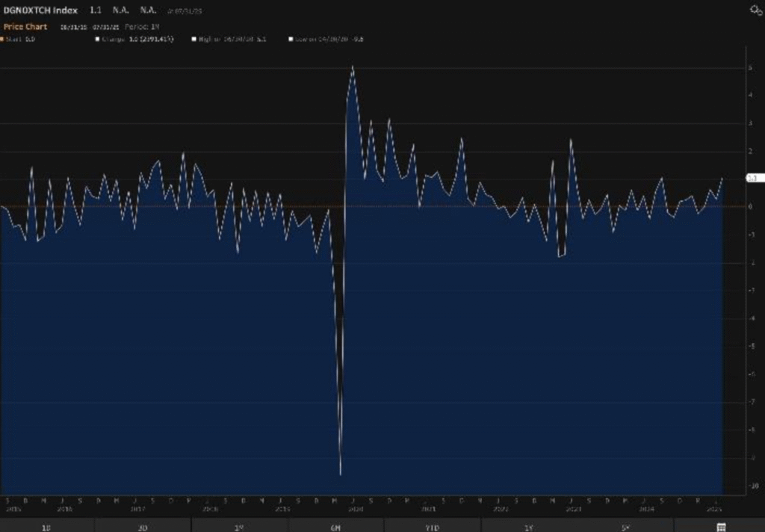Show the YTD time range
The height and width of the screenshot is (532, 765).
(432, 527)
